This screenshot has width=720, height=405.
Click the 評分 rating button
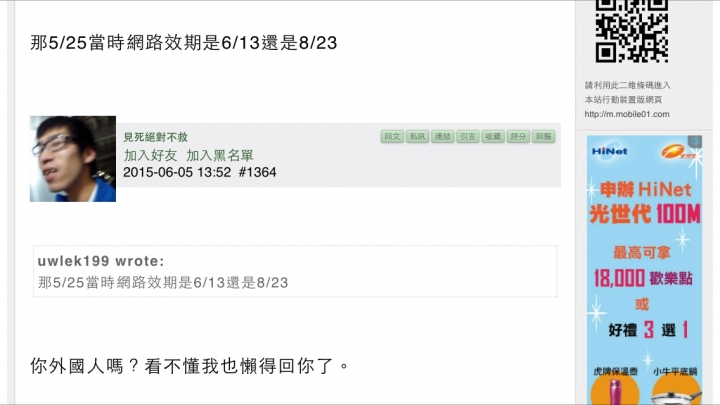pos(518,136)
